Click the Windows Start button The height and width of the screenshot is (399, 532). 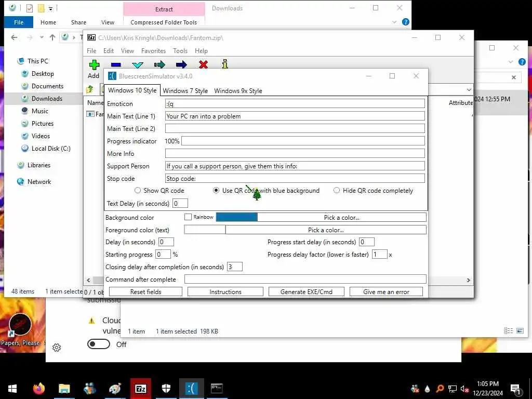point(12,388)
